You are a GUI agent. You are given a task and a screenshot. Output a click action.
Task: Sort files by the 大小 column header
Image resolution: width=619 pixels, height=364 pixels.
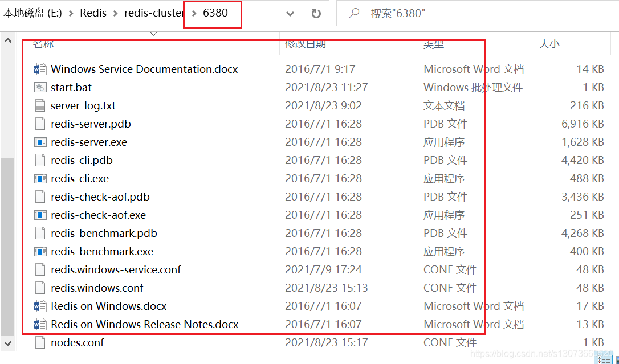pyautogui.click(x=549, y=43)
